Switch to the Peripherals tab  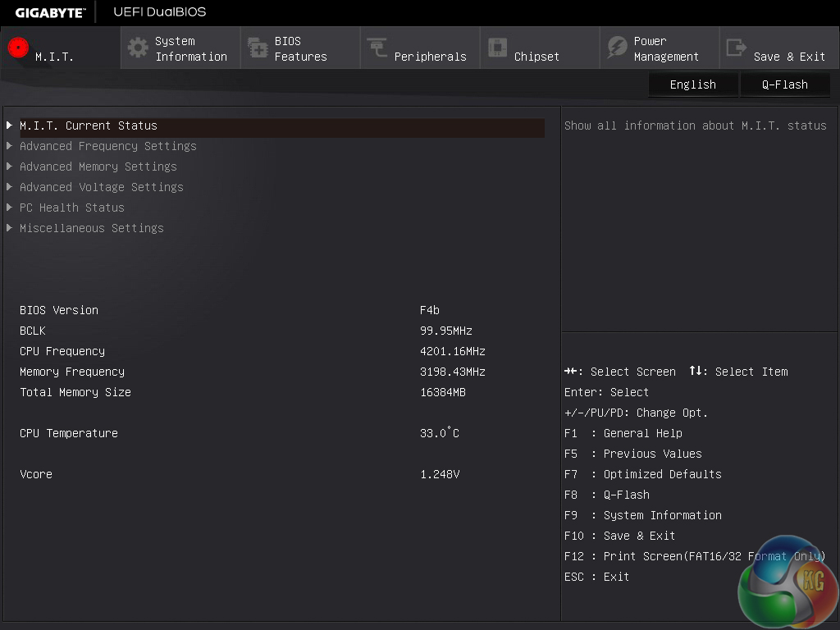point(429,57)
